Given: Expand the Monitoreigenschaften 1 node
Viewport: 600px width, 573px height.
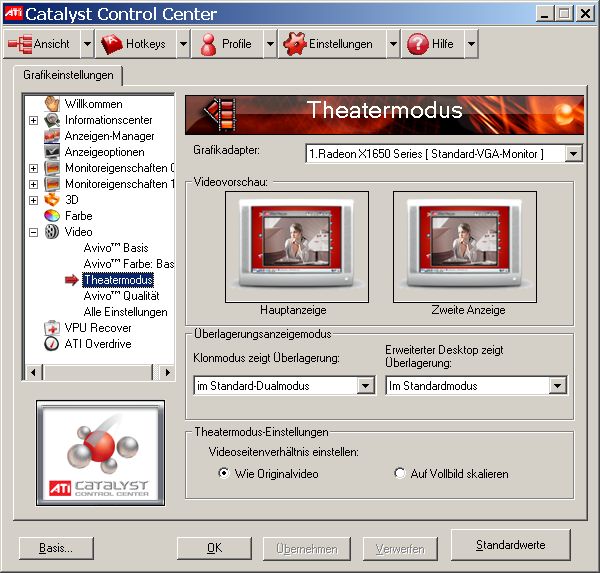Looking at the screenshot, I should (x=34, y=184).
